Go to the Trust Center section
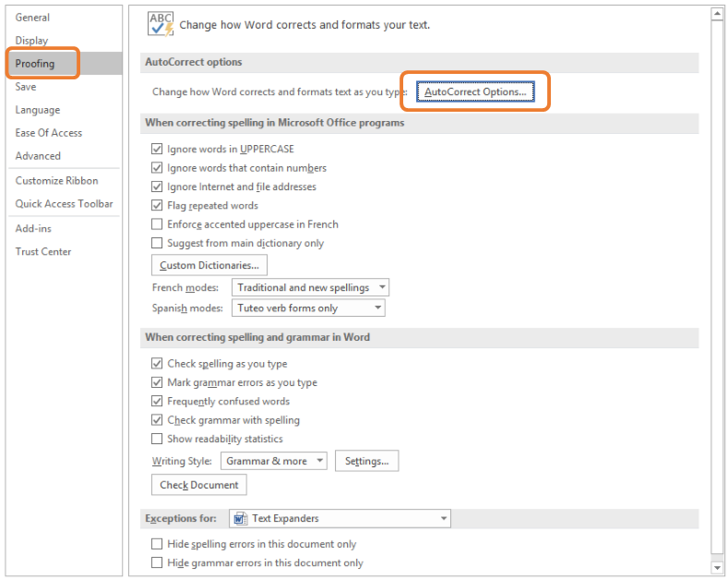 (43, 251)
